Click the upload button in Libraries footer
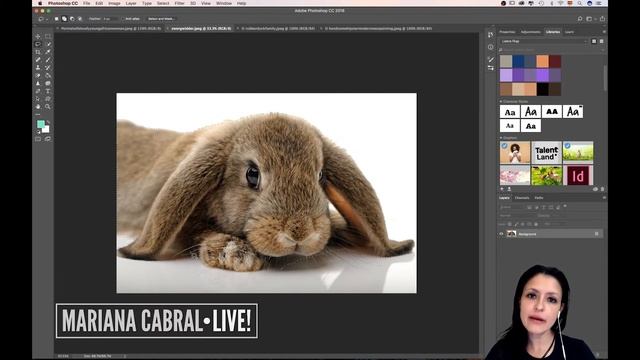The height and width of the screenshot is (360, 640). (x=509, y=189)
